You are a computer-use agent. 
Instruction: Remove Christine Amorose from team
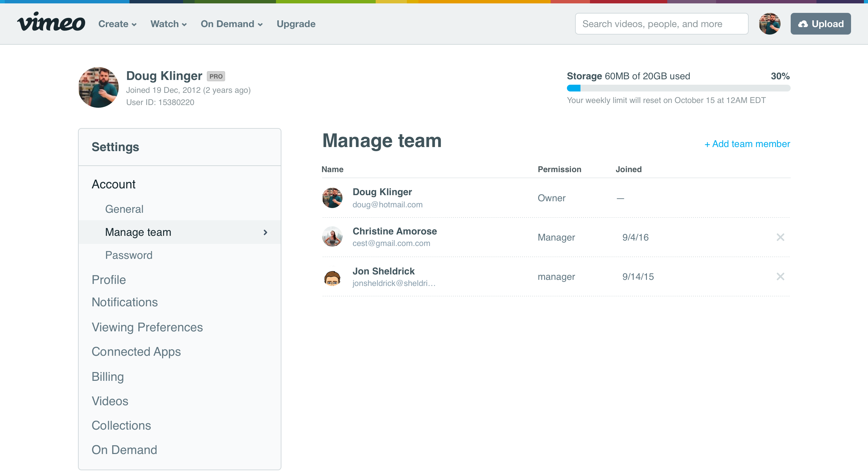pyautogui.click(x=781, y=237)
